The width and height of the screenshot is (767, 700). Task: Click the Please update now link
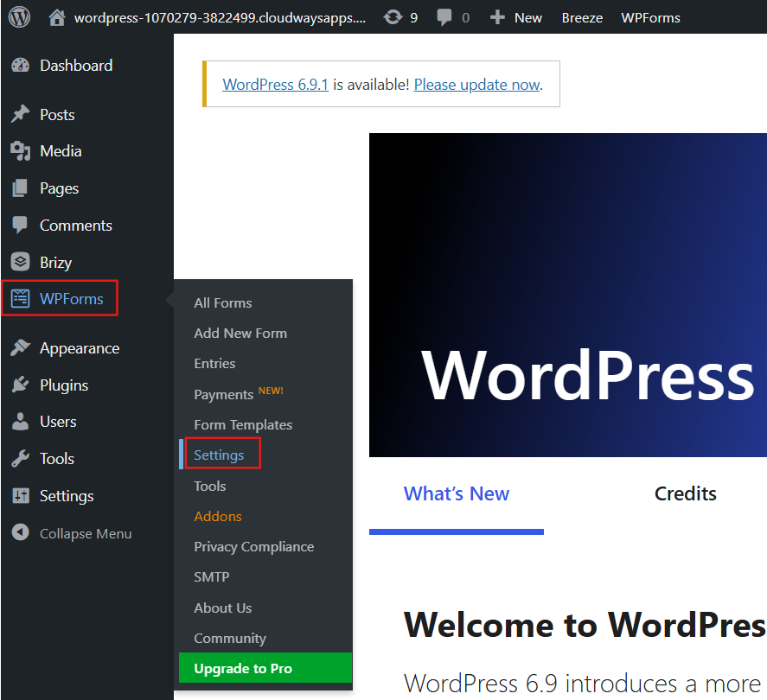477,85
